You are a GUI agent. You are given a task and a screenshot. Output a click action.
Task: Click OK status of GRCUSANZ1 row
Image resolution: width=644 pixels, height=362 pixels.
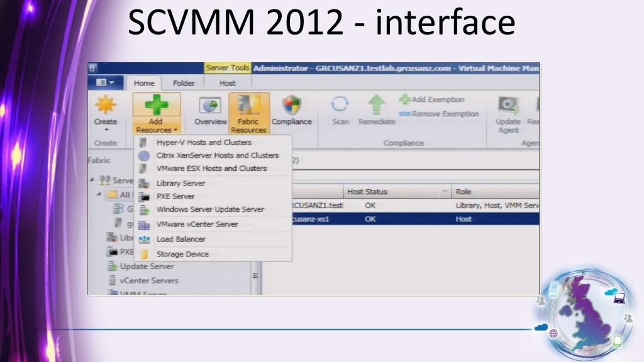tap(370, 206)
